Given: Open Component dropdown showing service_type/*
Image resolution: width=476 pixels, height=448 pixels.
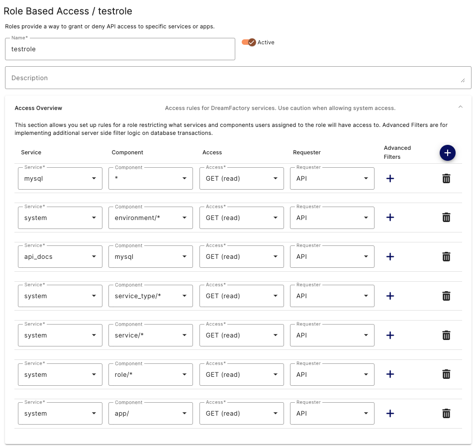Looking at the screenshot, I should (x=150, y=296).
